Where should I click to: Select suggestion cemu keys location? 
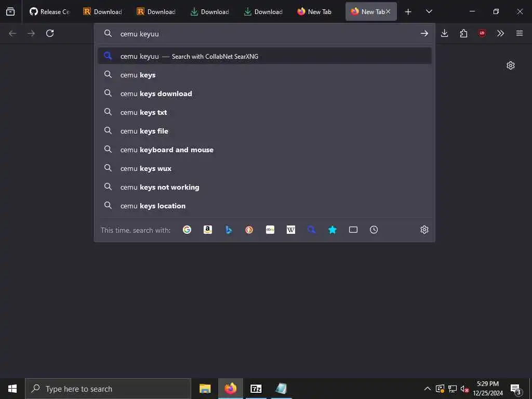(x=264, y=206)
